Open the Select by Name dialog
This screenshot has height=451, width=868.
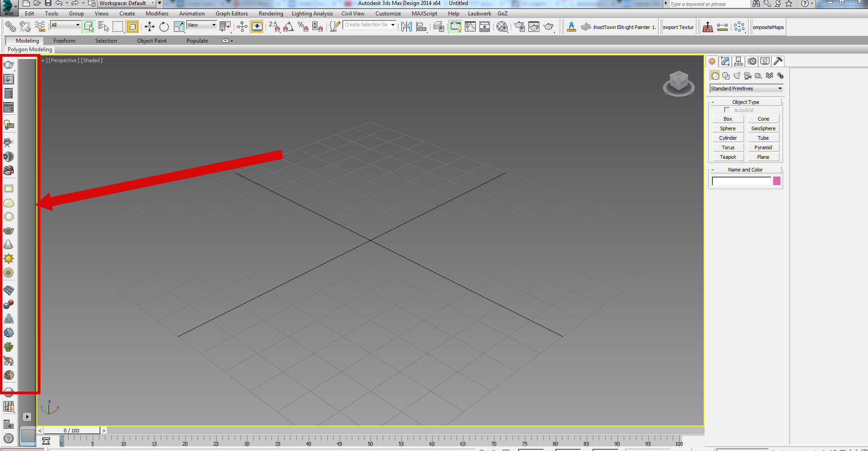pos(104,27)
